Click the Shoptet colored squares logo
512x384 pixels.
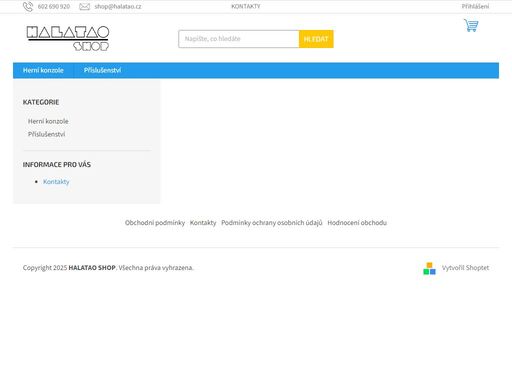click(429, 268)
